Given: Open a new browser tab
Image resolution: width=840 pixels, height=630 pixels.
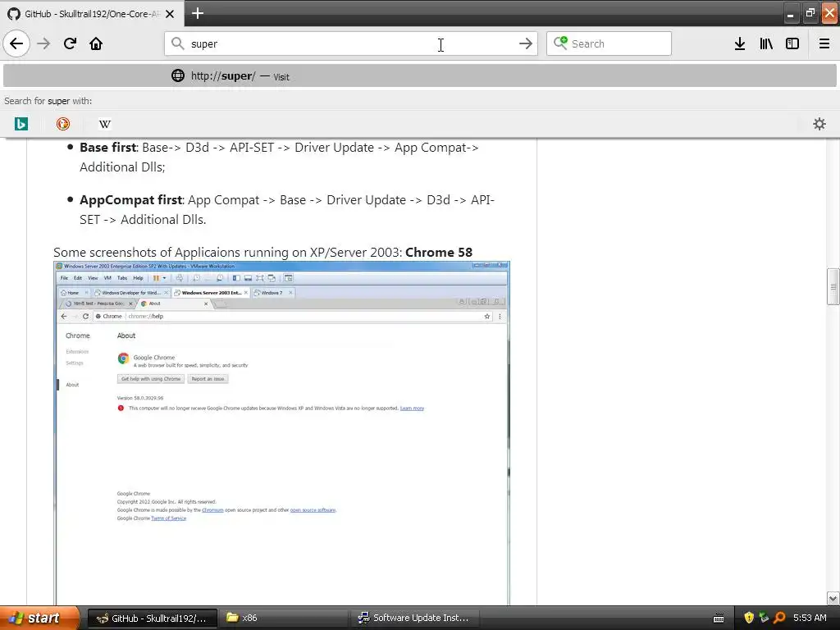Looking at the screenshot, I should (198, 13).
